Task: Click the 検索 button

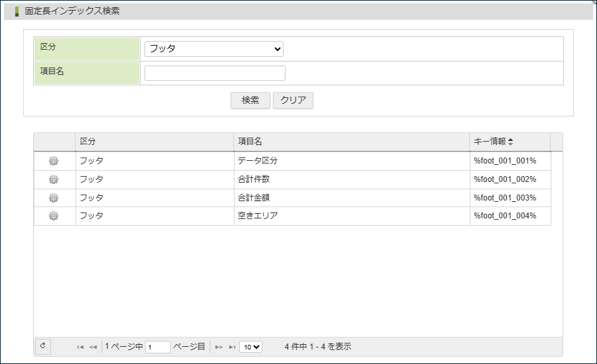Action: click(x=250, y=101)
